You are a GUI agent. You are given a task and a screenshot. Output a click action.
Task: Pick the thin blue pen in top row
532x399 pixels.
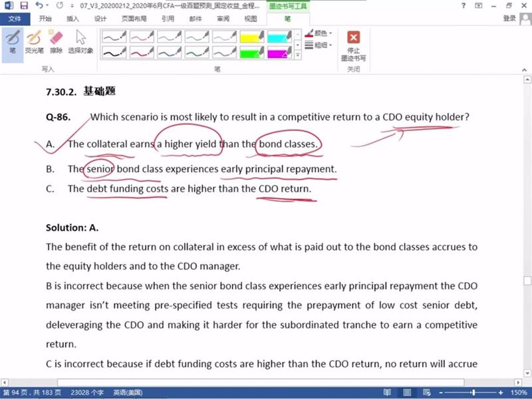pos(170,37)
